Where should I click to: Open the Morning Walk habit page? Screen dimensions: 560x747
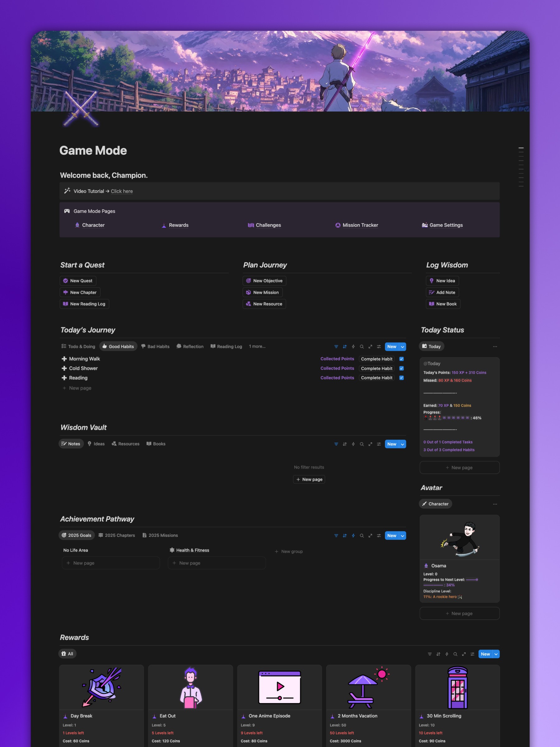coord(84,359)
